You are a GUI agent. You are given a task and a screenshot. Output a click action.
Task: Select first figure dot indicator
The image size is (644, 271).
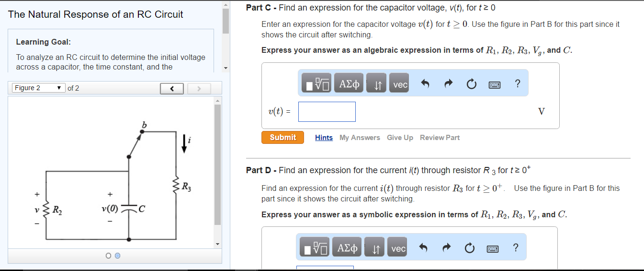109,256
